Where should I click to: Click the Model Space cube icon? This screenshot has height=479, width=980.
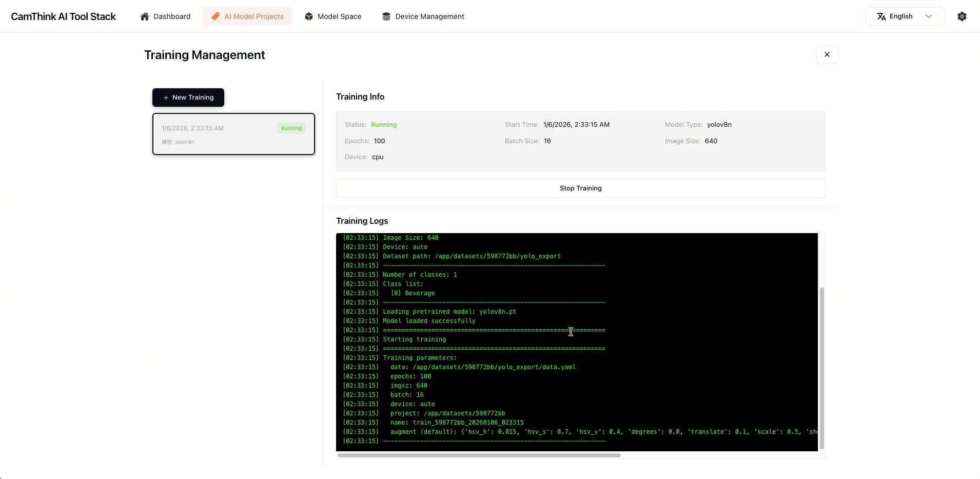(308, 16)
